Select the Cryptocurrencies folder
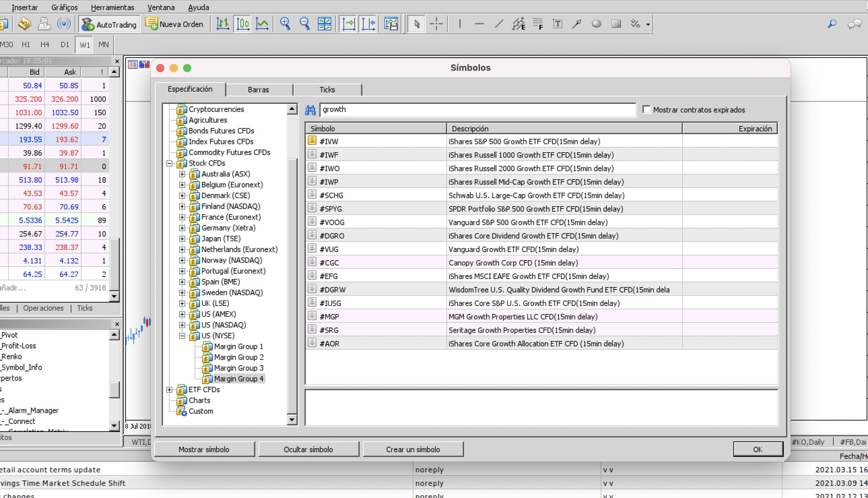Screen dimensions: 868x498 pos(216,110)
